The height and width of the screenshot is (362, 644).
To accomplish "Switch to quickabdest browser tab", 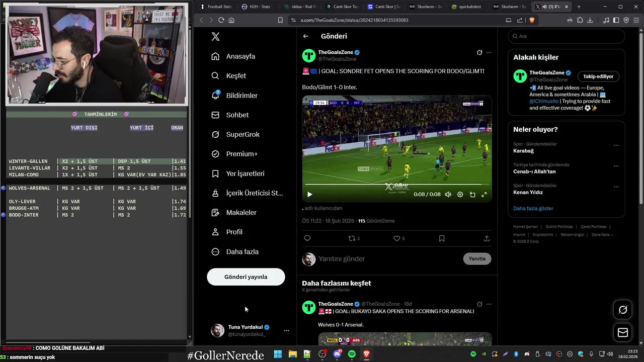I will click(x=466, y=7).
